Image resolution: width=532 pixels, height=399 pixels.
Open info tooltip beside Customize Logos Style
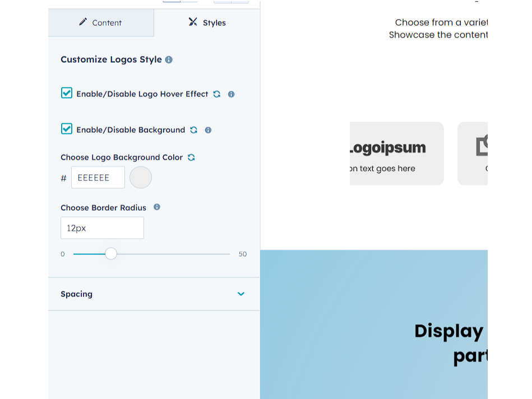click(x=169, y=59)
